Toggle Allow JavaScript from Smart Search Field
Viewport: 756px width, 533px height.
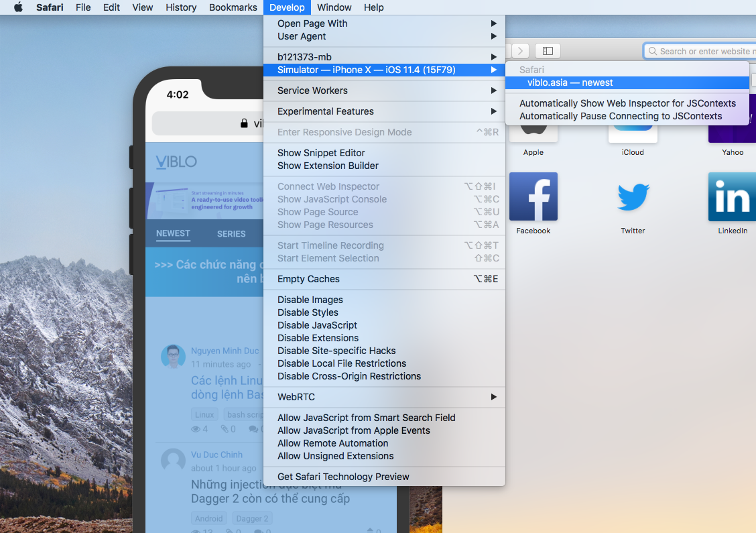point(384,418)
